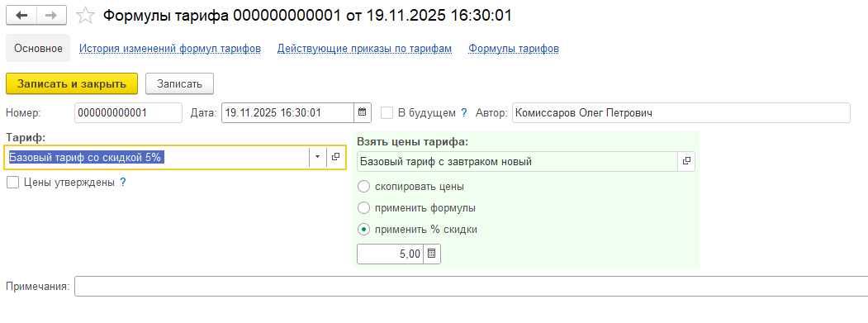This screenshot has height=323, width=868.
Task: Focus the Автор field with Комиссаров
Action: [x=681, y=112]
